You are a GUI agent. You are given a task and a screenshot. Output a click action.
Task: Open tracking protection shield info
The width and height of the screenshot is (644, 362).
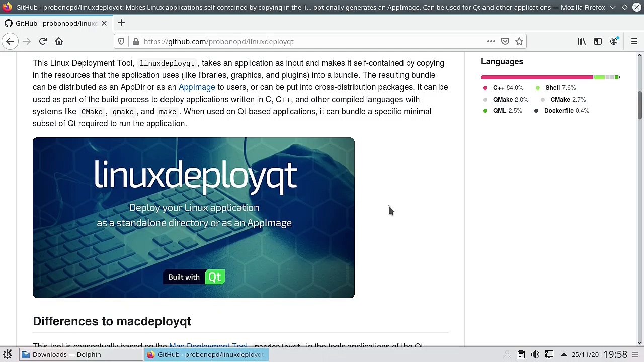click(121, 41)
